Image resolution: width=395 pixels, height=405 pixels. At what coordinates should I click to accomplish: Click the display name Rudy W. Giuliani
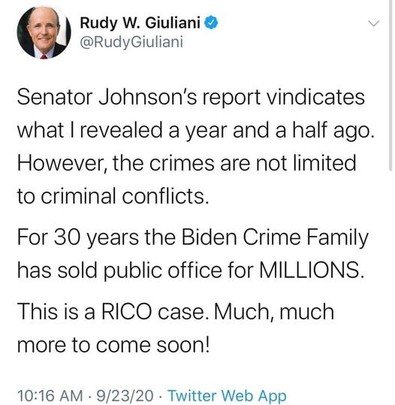140,23
